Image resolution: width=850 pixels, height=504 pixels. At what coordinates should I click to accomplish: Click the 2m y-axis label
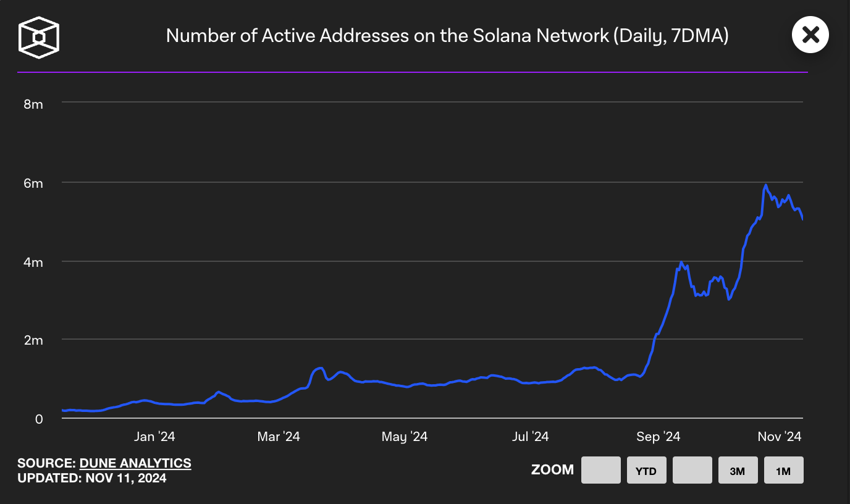point(33,340)
